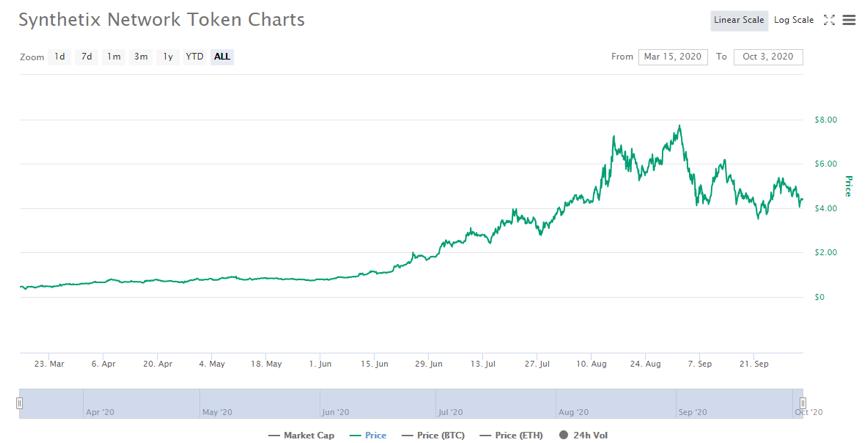Choose the YTD zoom range

click(194, 57)
